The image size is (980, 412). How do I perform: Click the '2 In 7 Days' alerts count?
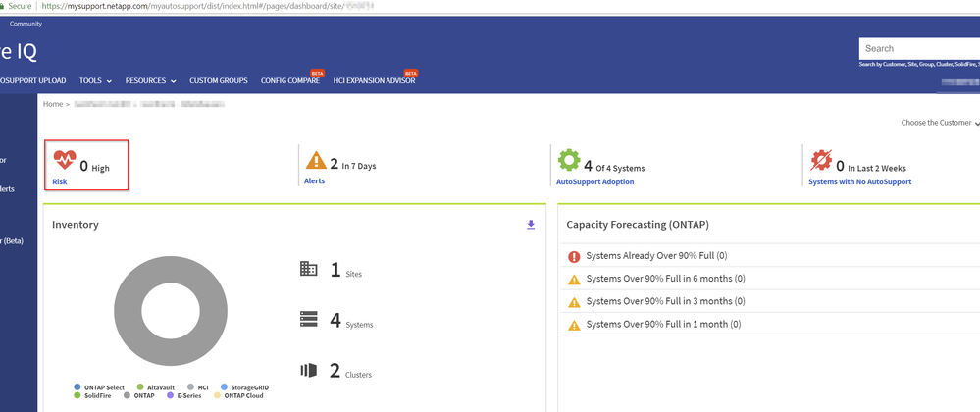pos(353,165)
